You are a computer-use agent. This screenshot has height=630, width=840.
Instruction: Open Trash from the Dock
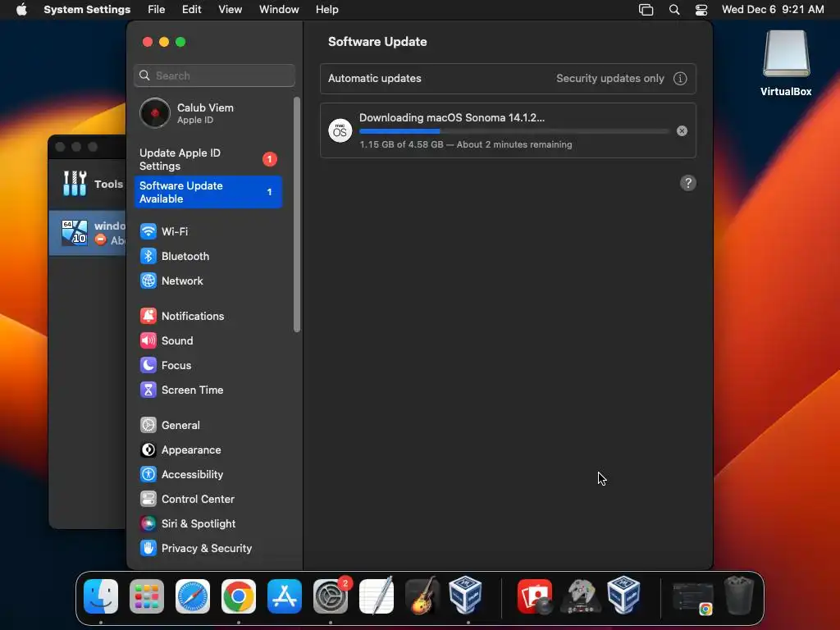[739, 596]
